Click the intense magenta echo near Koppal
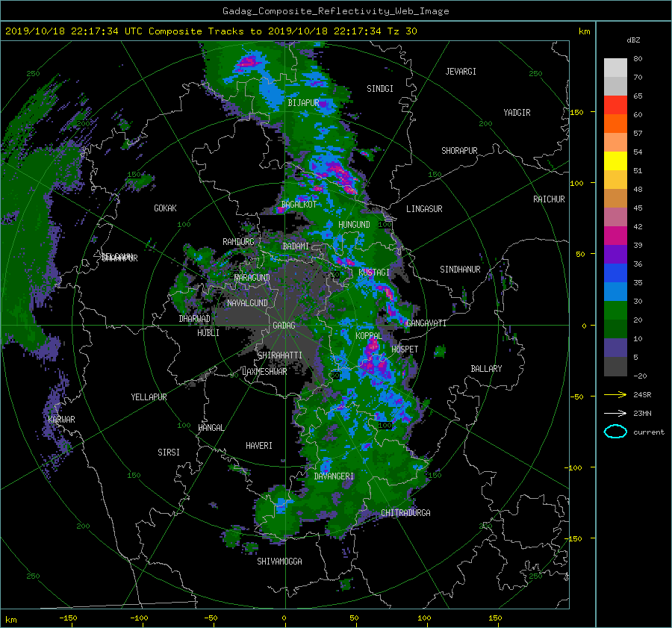Screen dimensions: 672x628 [372, 346]
